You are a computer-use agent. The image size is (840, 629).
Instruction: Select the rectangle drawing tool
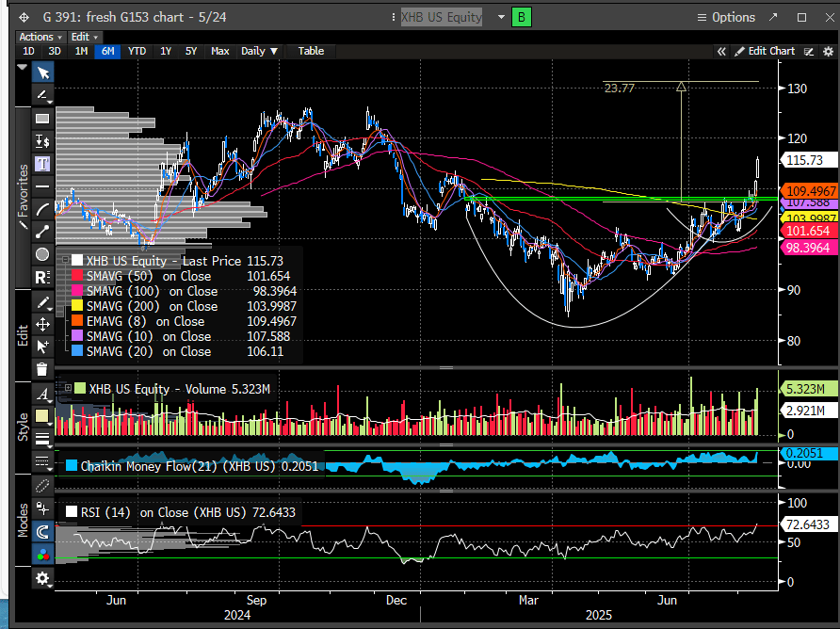(x=42, y=119)
